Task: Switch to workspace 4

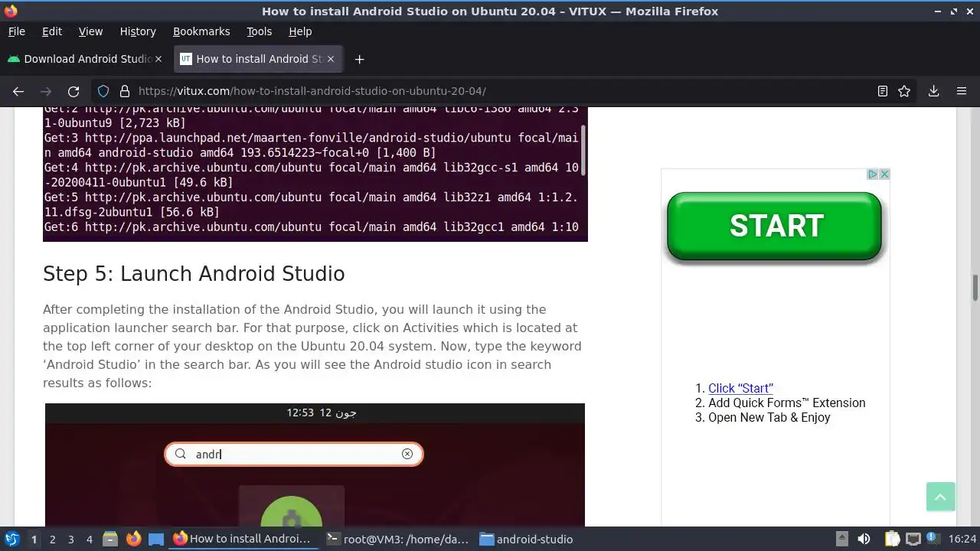Action: (89, 540)
